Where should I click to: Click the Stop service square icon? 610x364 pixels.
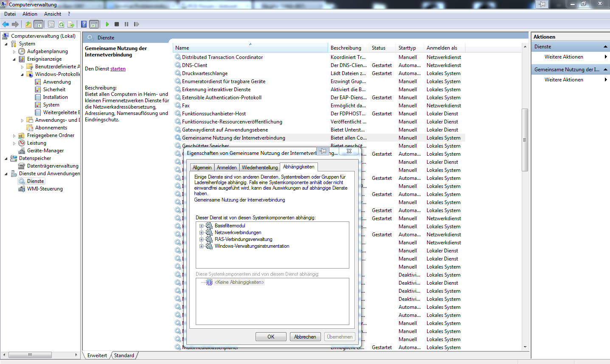click(117, 24)
